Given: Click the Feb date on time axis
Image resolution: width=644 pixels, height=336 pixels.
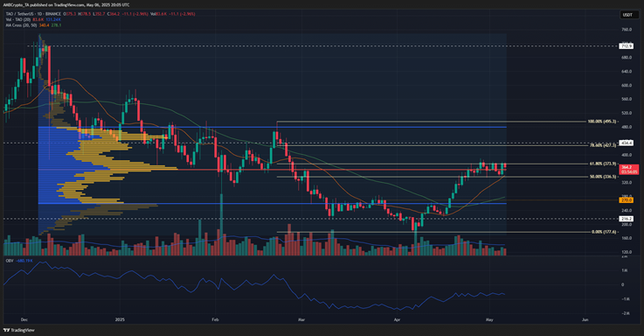Looking at the screenshot, I should coord(215,319).
